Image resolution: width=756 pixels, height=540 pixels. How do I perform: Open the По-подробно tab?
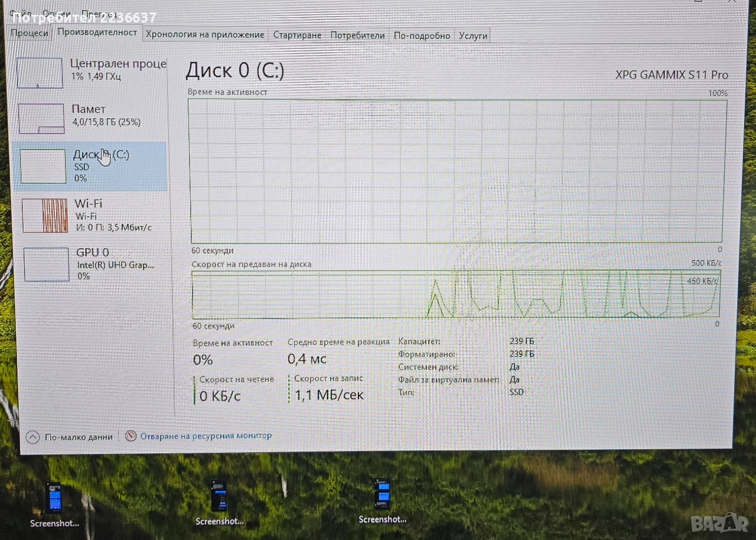422,36
